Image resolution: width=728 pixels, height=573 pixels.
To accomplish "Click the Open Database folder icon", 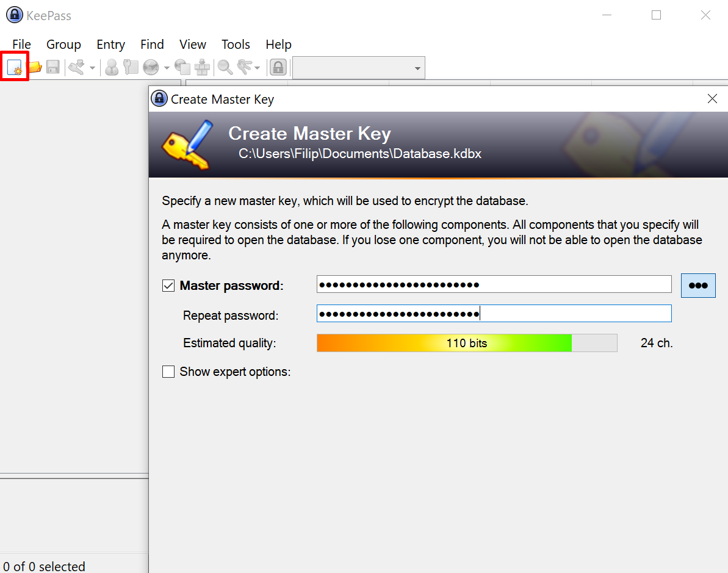I will [x=34, y=67].
